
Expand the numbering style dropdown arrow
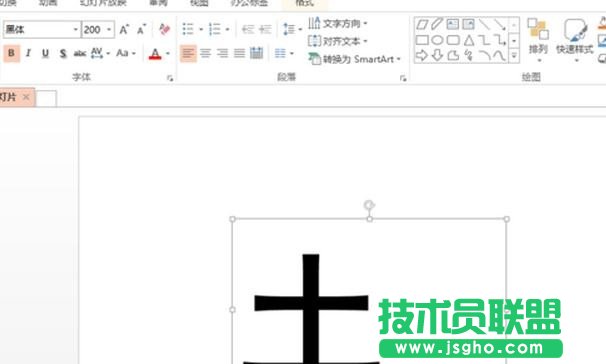tap(227, 29)
